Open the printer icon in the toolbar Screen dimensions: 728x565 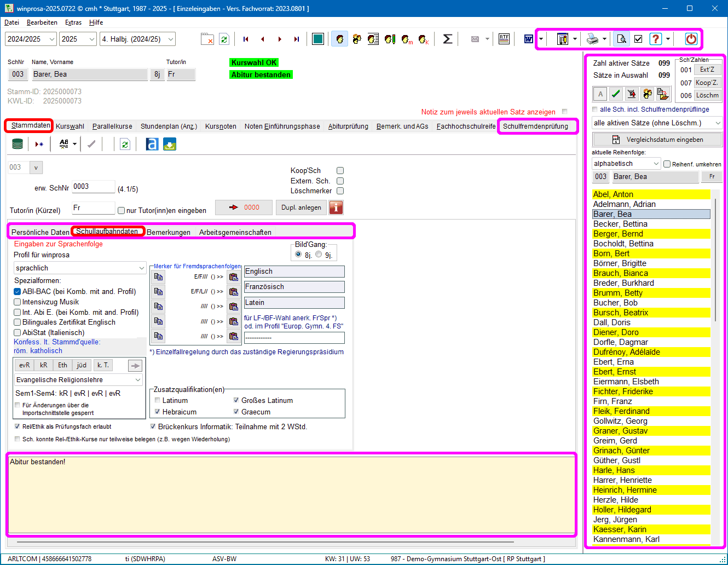[592, 39]
